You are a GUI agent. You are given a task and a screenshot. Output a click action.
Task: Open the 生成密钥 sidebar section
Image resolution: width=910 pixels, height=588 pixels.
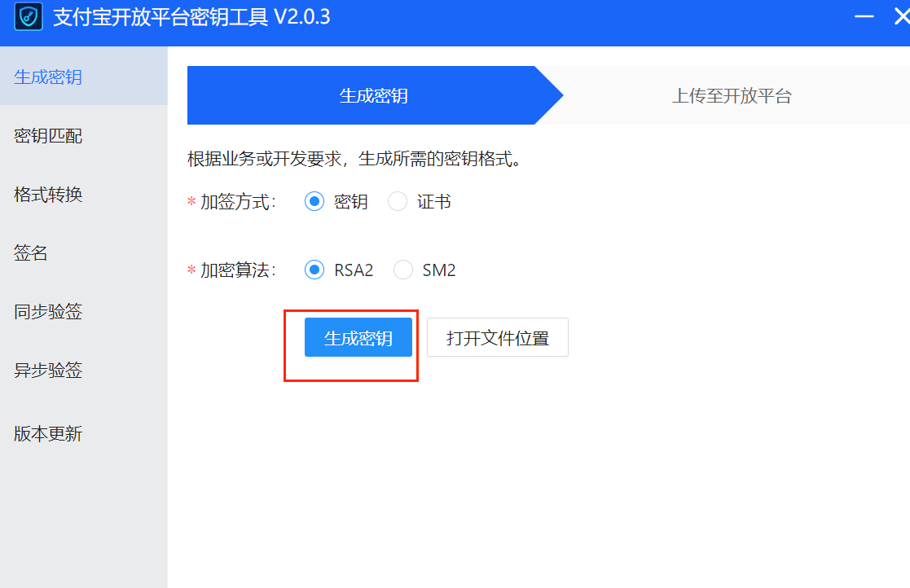click(84, 77)
